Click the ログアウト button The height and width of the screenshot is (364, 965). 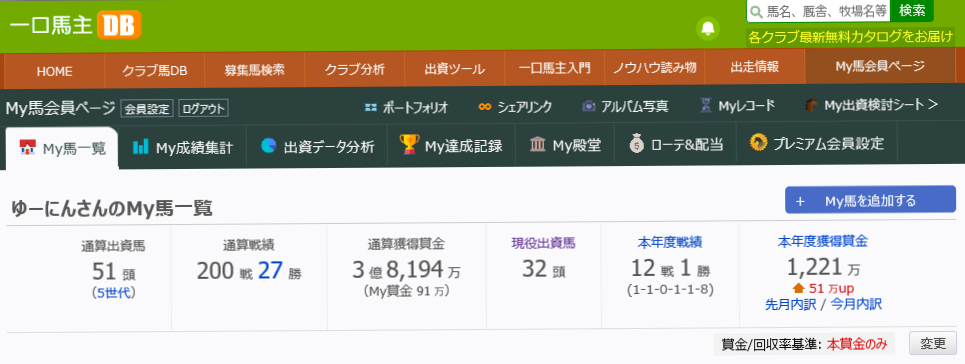tap(203, 109)
